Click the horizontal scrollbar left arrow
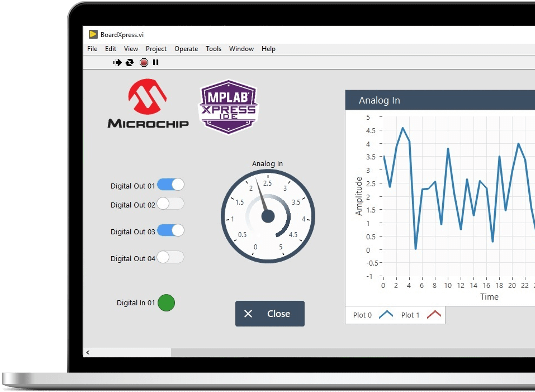The height and width of the screenshot is (392, 535). pos(88,352)
